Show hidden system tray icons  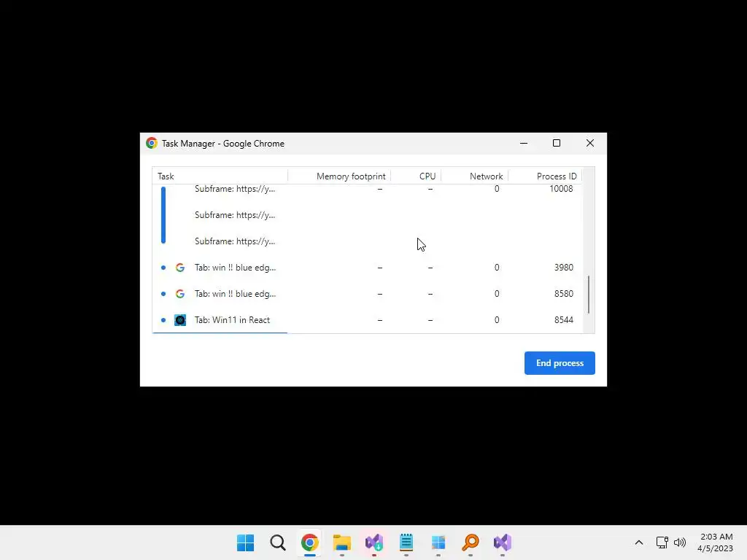point(639,542)
